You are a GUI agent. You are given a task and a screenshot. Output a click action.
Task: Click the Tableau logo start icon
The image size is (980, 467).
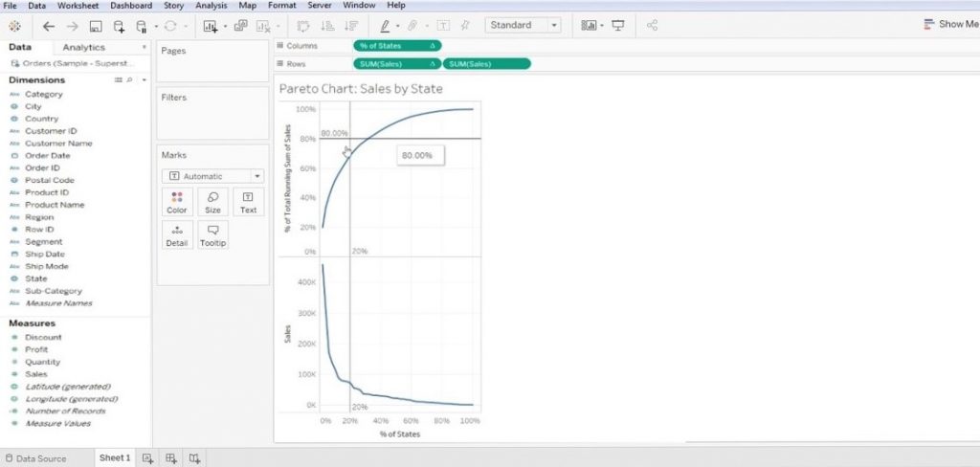coord(15,26)
